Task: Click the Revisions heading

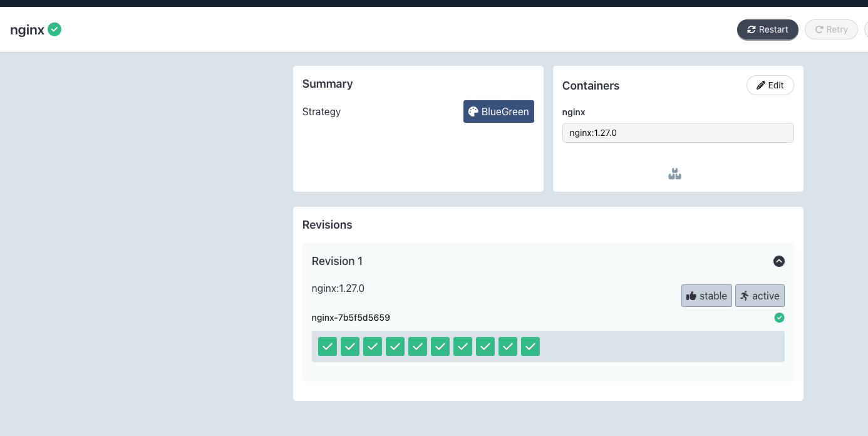Action: [328, 225]
